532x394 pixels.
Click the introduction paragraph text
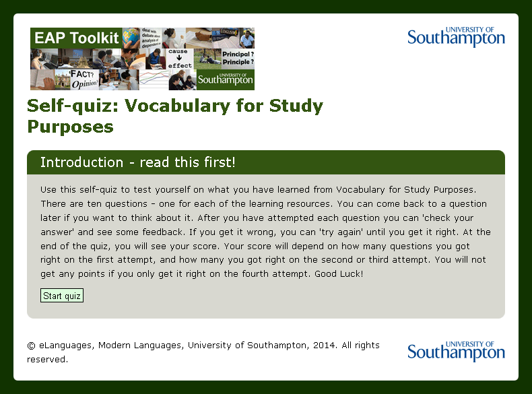tap(265, 232)
